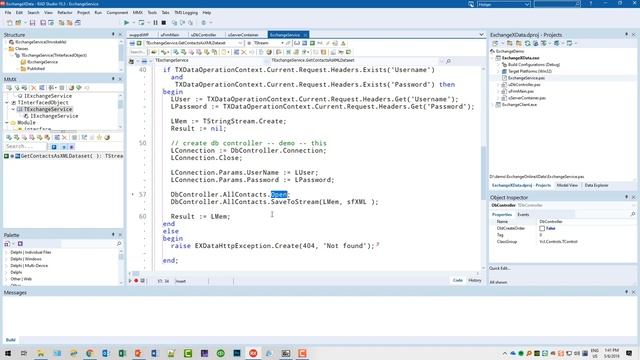Click the black Stop button in toolbar

164,23
